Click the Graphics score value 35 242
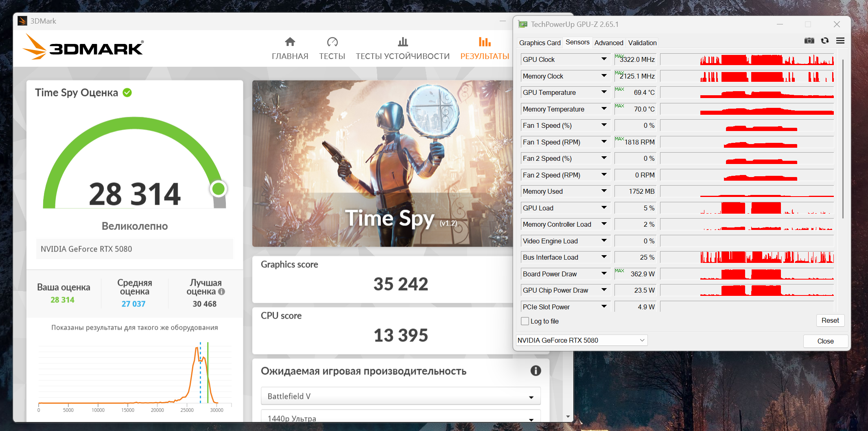Image resolution: width=868 pixels, height=431 pixels. (401, 284)
